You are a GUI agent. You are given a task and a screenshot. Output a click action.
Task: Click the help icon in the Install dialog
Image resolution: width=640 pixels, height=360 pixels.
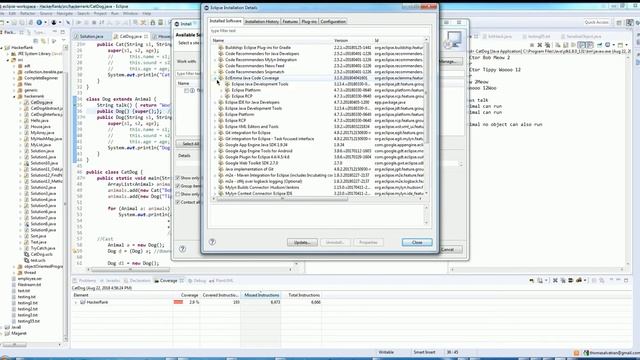(182, 249)
